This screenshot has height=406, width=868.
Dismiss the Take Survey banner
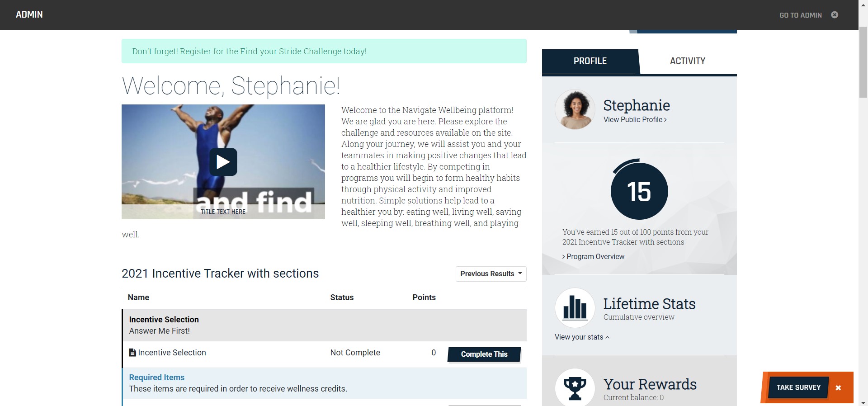[x=838, y=387]
